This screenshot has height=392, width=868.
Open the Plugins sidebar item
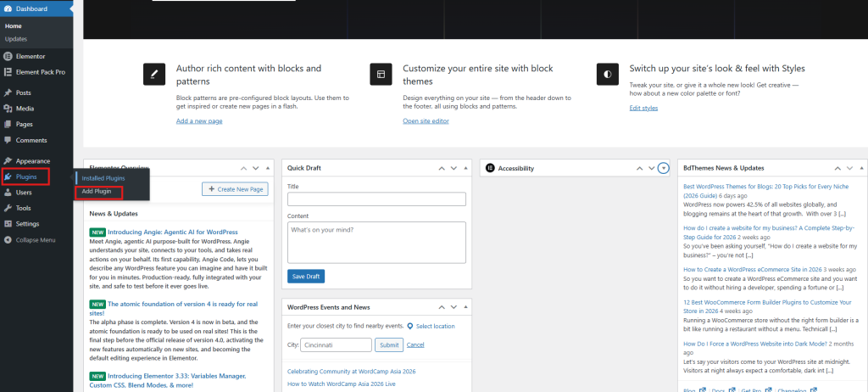coord(25,176)
